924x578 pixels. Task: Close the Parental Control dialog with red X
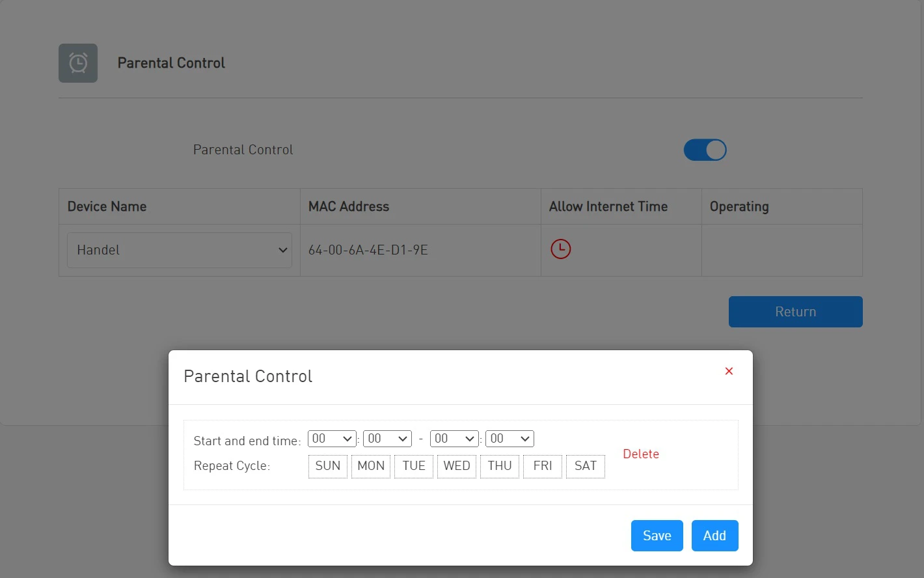coord(729,371)
